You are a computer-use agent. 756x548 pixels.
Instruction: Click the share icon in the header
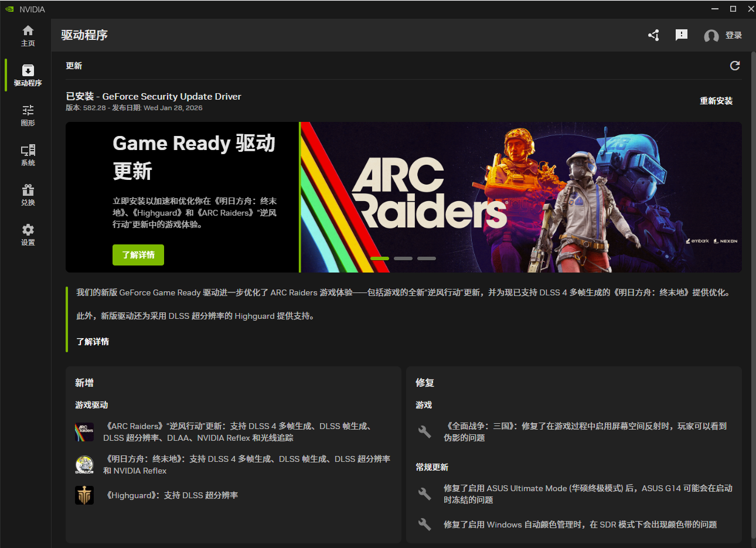pyautogui.click(x=653, y=35)
